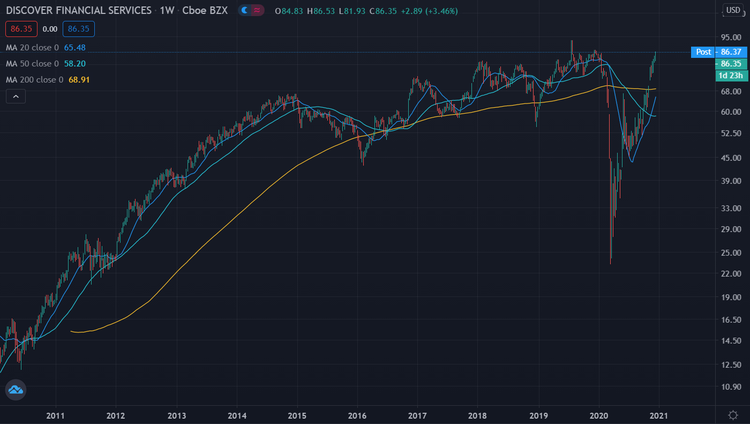The width and height of the screenshot is (750, 424).
Task: Click the 52.50 price axis label
Action: [731, 133]
